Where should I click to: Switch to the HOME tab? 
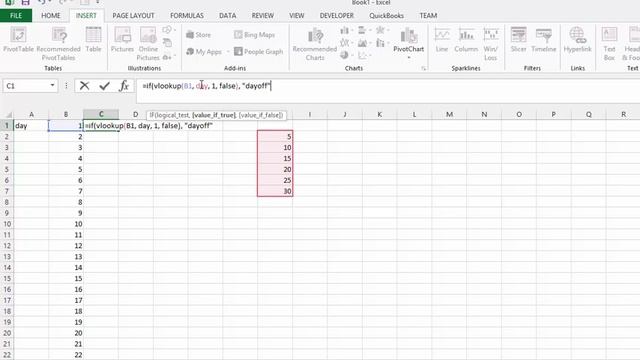[x=51, y=16]
